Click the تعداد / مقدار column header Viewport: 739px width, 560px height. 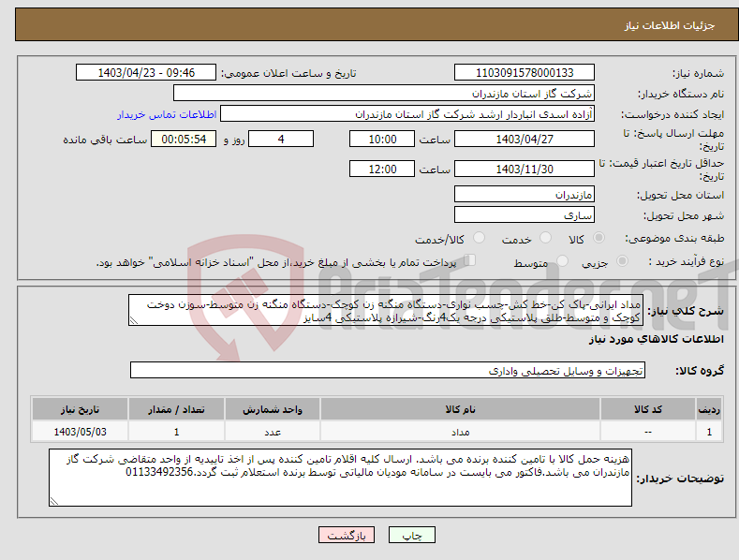[x=176, y=409]
